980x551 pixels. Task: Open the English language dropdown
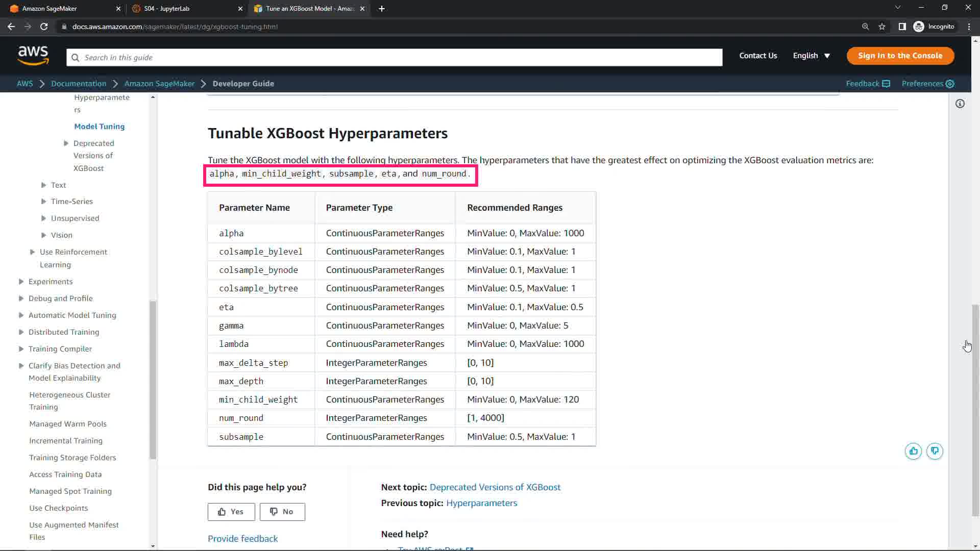click(x=811, y=56)
